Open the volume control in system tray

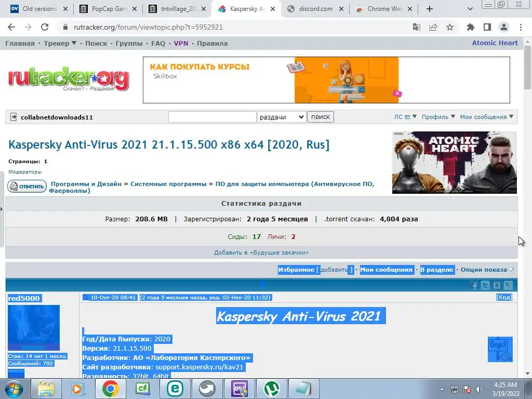click(x=480, y=389)
